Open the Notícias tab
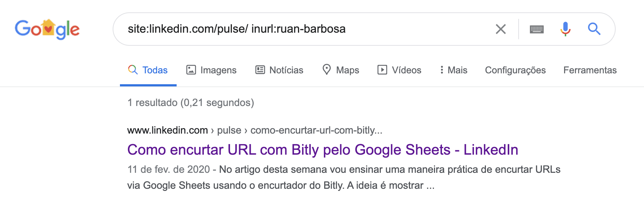 279,70
